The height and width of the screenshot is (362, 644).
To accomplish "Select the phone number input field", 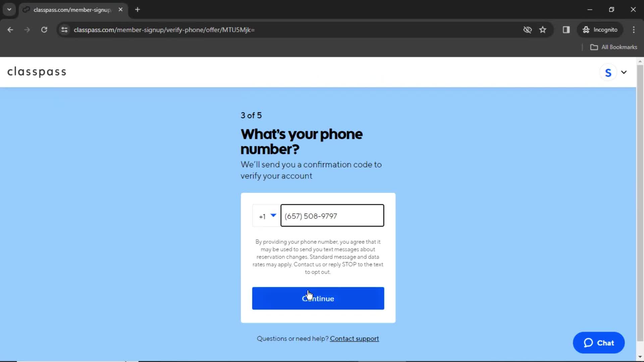I will 332,216.
